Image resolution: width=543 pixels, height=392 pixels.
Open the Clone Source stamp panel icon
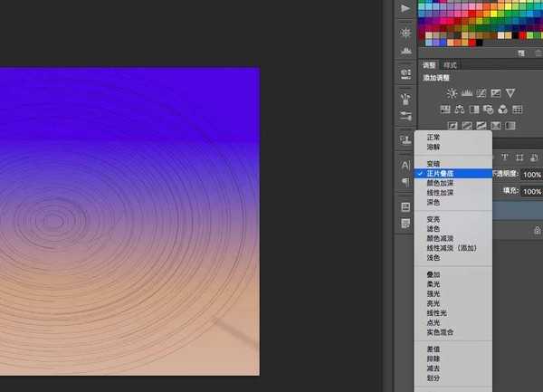pyautogui.click(x=405, y=139)
